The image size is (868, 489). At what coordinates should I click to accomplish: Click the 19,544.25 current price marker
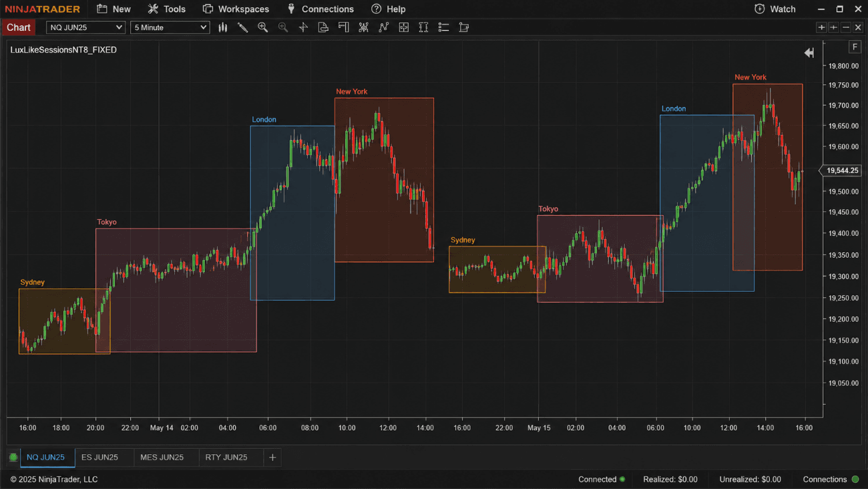point(842,170)
